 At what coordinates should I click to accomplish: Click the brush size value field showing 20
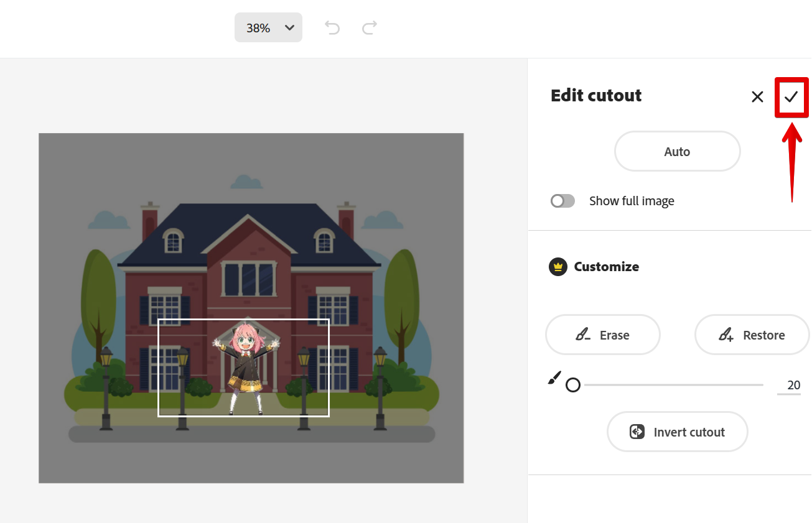(x=789, y=386)
